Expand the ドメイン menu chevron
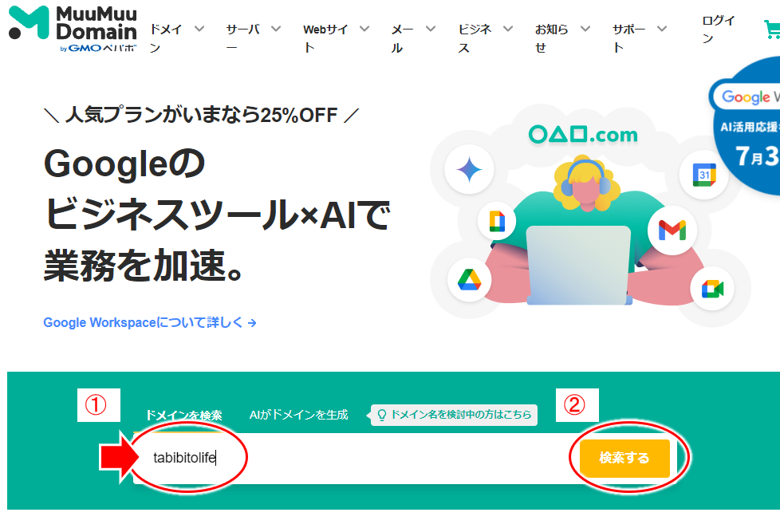780x532 pixels. pos(199,29)
